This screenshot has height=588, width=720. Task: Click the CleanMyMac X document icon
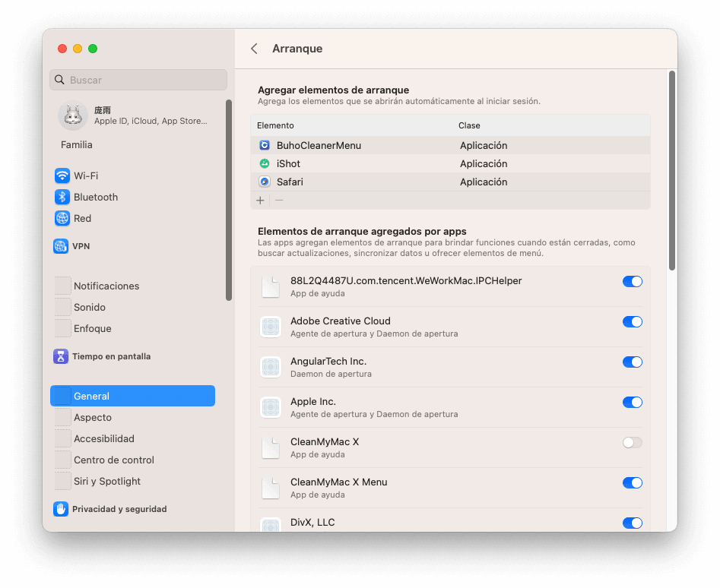coord(271,448)
